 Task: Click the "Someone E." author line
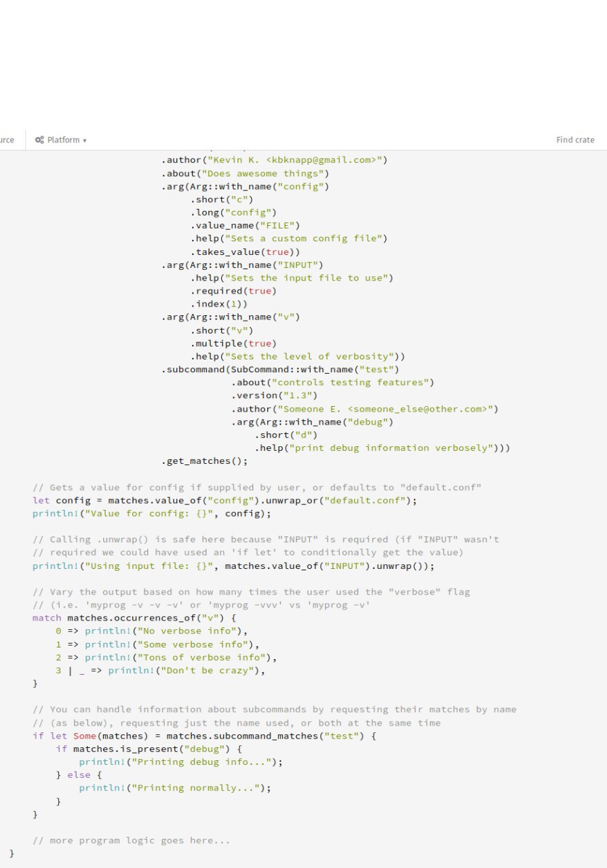tap(365, 408)
